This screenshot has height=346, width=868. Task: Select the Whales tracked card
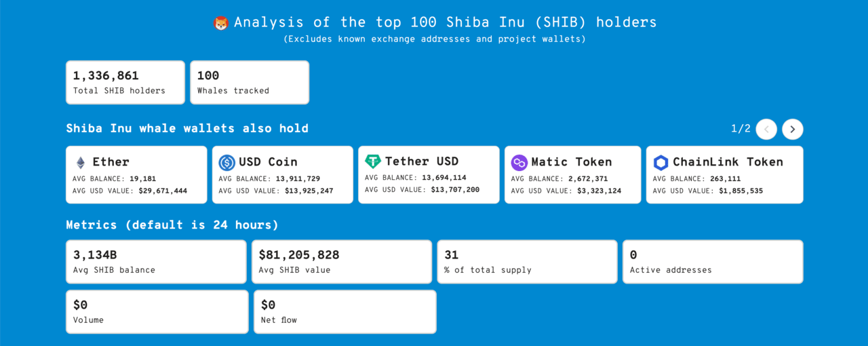coord(250,83)
